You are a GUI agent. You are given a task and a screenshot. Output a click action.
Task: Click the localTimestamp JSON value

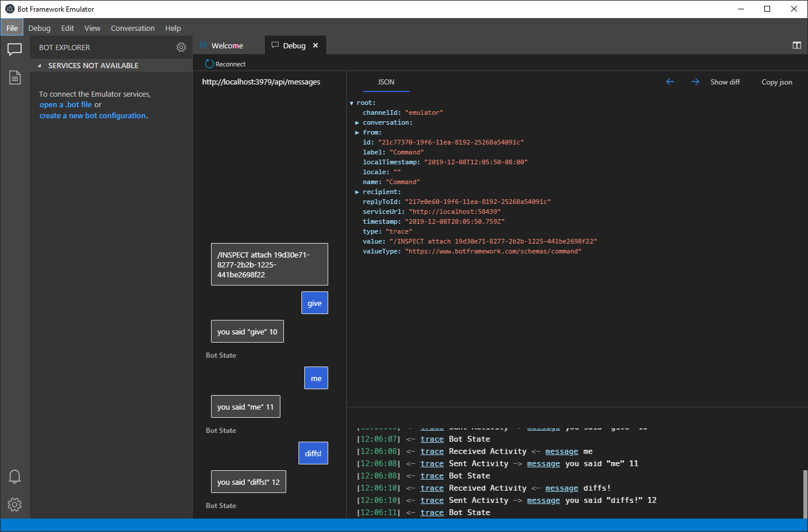point(476,163)
